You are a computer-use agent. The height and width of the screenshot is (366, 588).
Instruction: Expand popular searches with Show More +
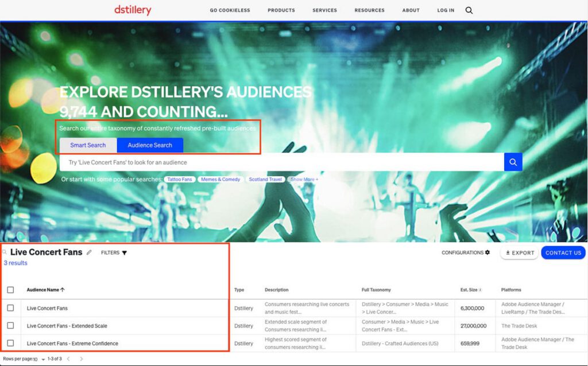coord(304,180)
